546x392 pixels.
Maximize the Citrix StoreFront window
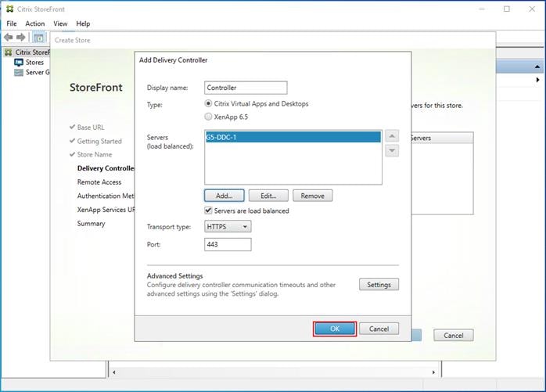coord(507,9)
